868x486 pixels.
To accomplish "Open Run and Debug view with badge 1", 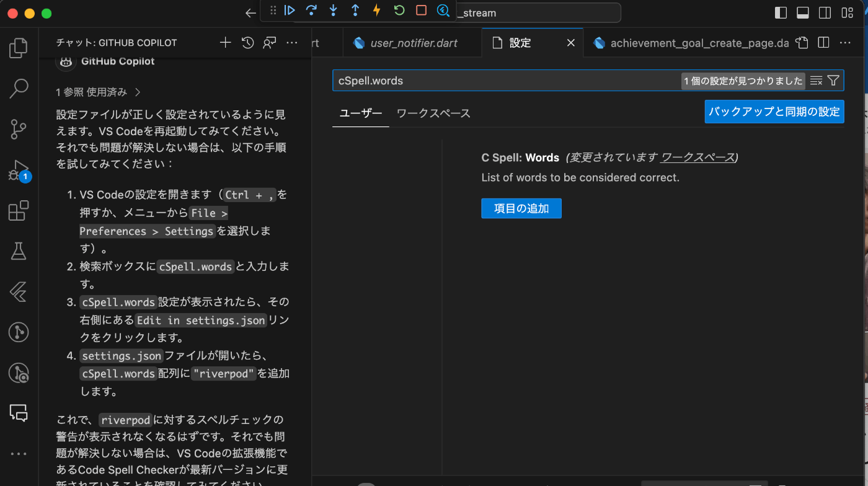I will [19, 170].
